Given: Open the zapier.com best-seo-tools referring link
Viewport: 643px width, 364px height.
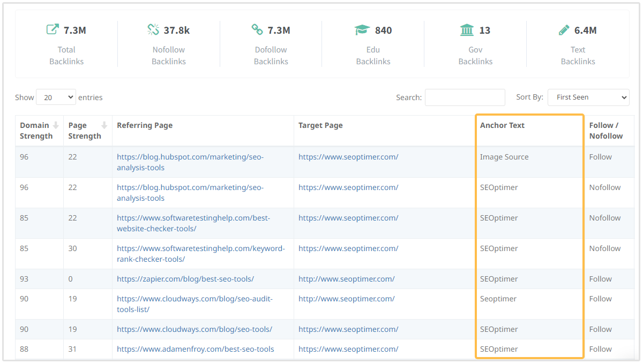Looking at the screenshot, I should coord(185,279).
